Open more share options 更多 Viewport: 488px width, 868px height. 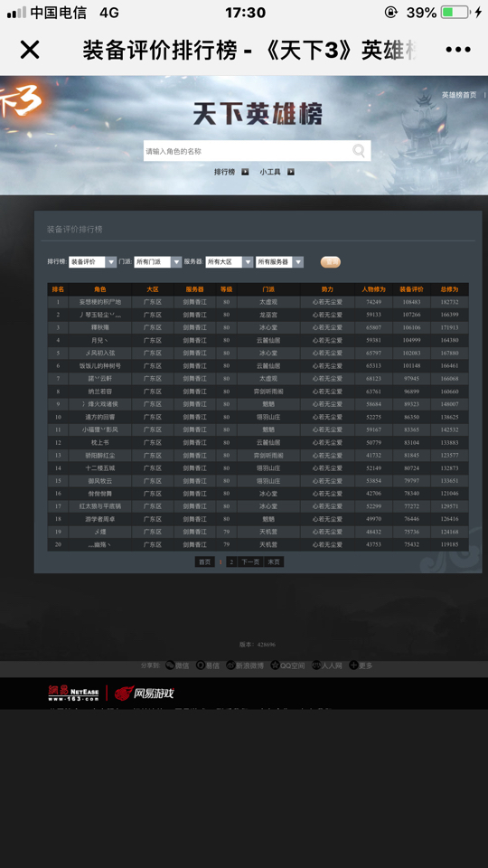(361, 665)
